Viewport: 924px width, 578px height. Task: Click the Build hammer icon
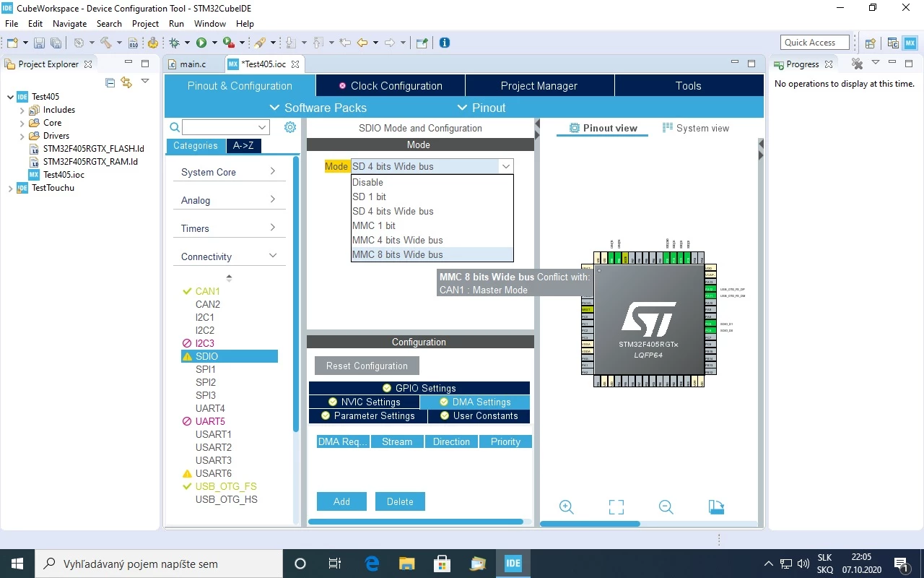click(105, 43)
